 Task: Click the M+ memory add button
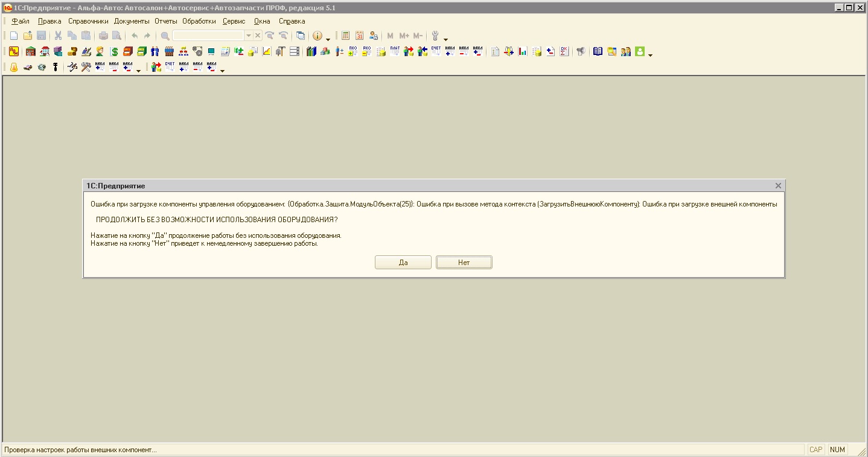click(404, 36)
